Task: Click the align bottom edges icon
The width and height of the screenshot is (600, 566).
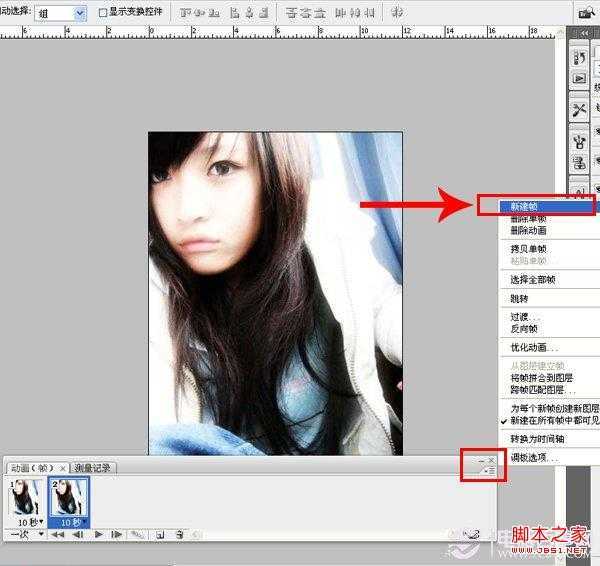Action: [214, 13]
